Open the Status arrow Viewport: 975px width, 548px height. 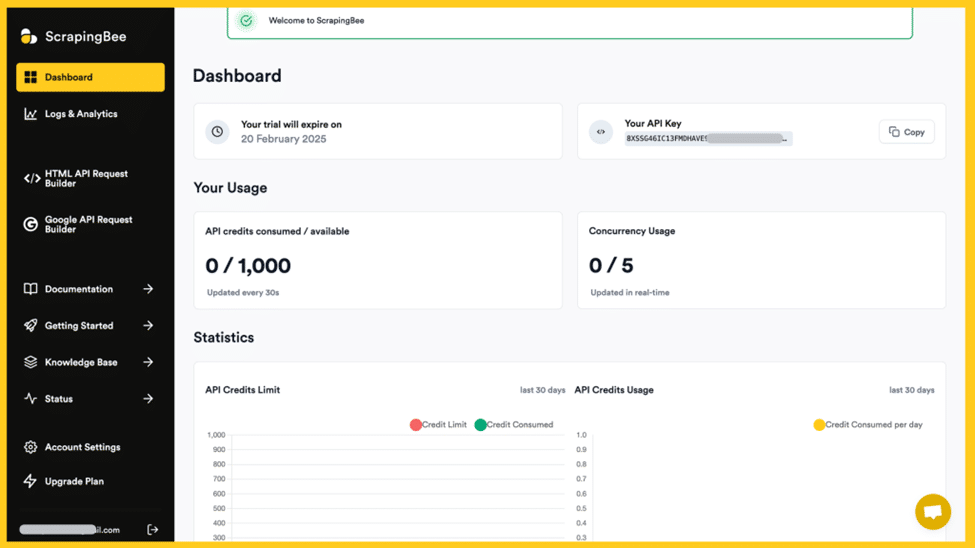coord(148,399)
